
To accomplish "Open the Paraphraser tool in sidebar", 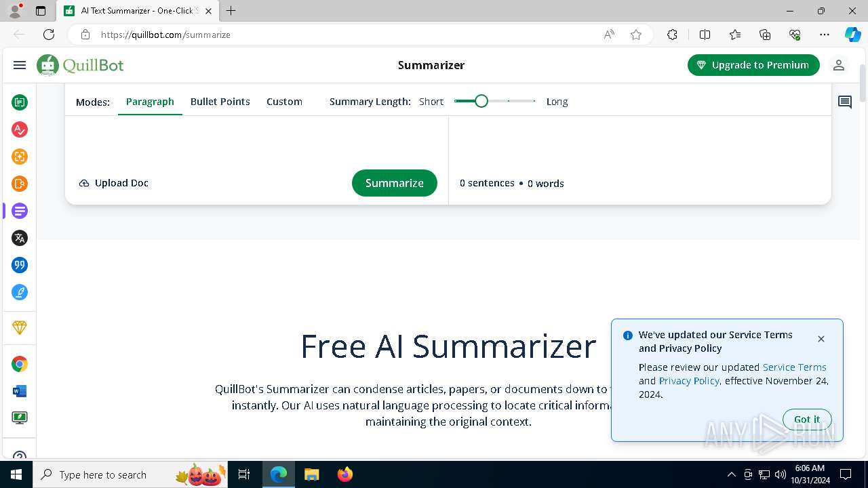I will (x=20, y=102).
